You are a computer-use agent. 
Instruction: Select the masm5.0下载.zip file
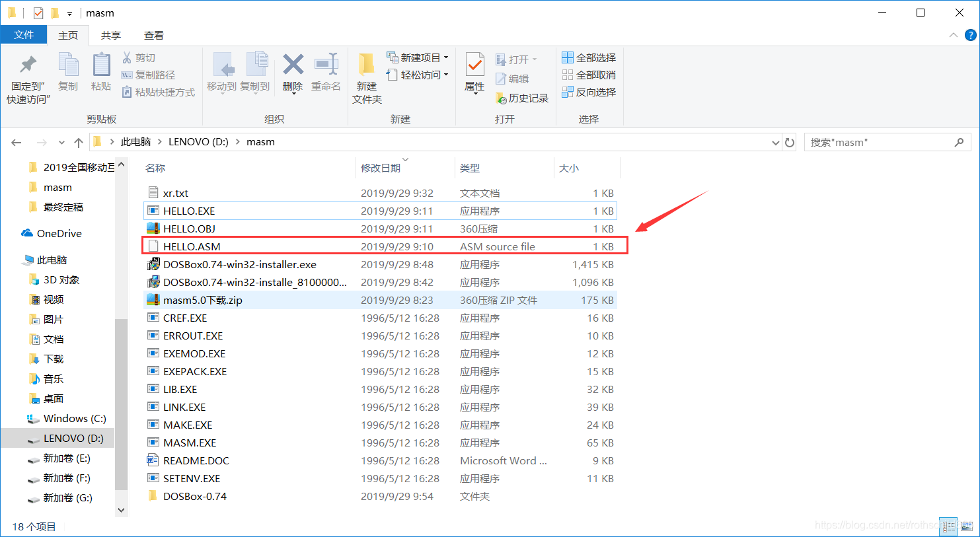[x=380, y=300]
